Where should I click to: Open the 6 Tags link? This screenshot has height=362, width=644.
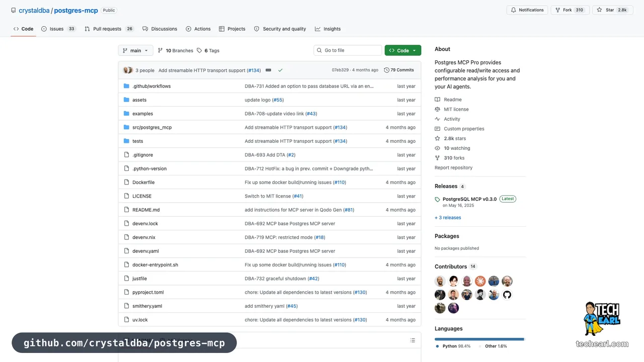pos(208,50)
